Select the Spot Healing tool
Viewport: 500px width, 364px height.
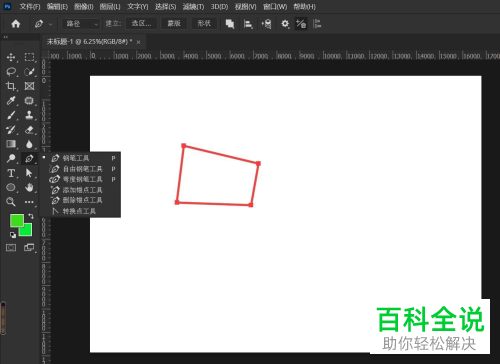(x=29, y=101)
